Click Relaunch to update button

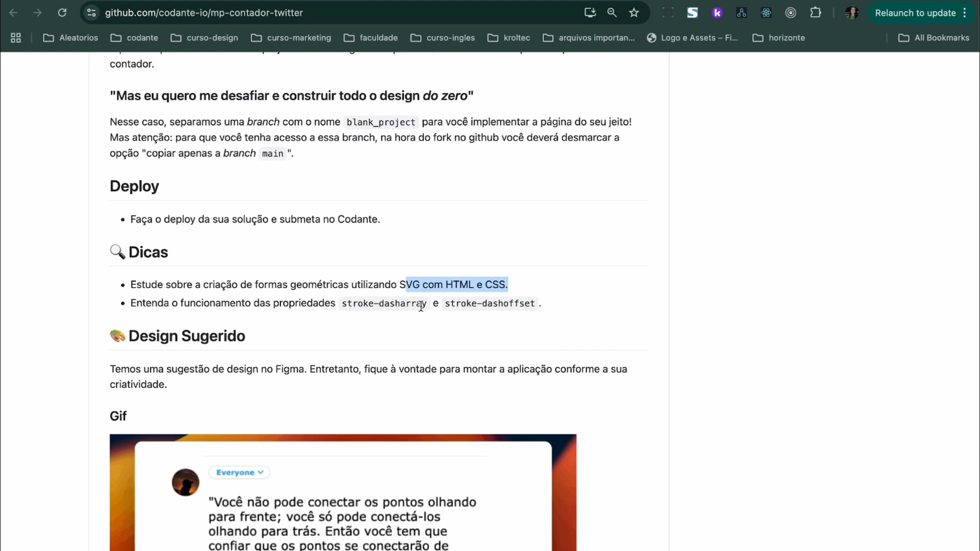tap(915, 13)
